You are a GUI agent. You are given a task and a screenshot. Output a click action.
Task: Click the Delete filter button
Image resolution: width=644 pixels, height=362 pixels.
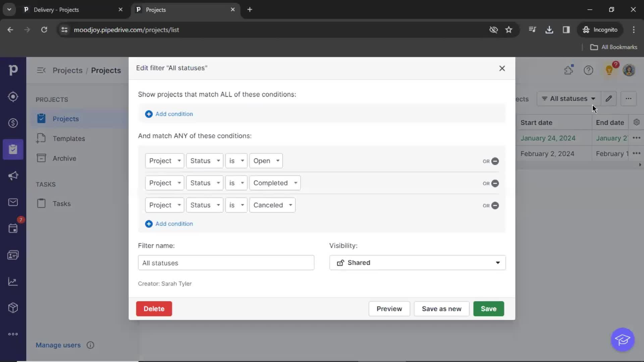pos(154,308)
